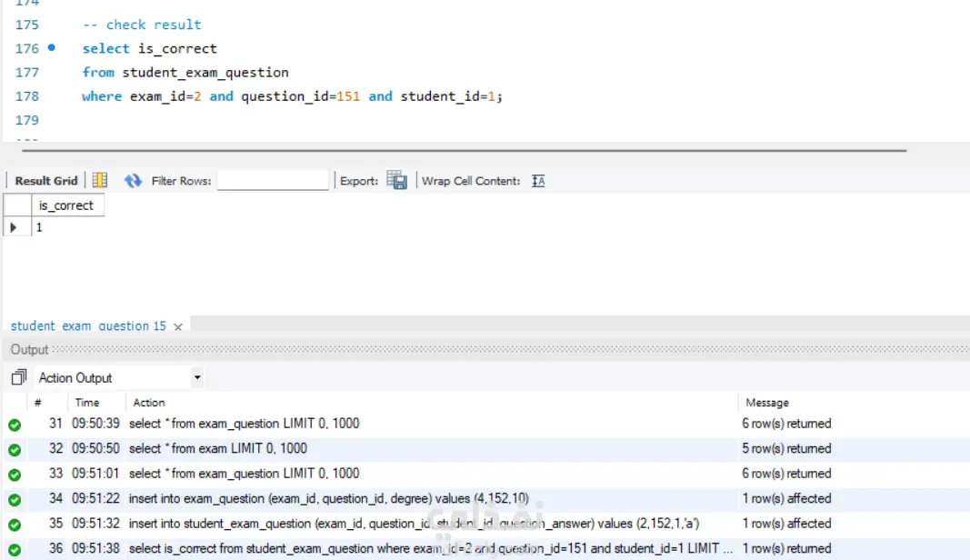Image resolution: width=970 pixels, height=560 pixels.
Task: Click the editor horizontal scrollbar
Action: pyautogui.click(x=464, y=150)
